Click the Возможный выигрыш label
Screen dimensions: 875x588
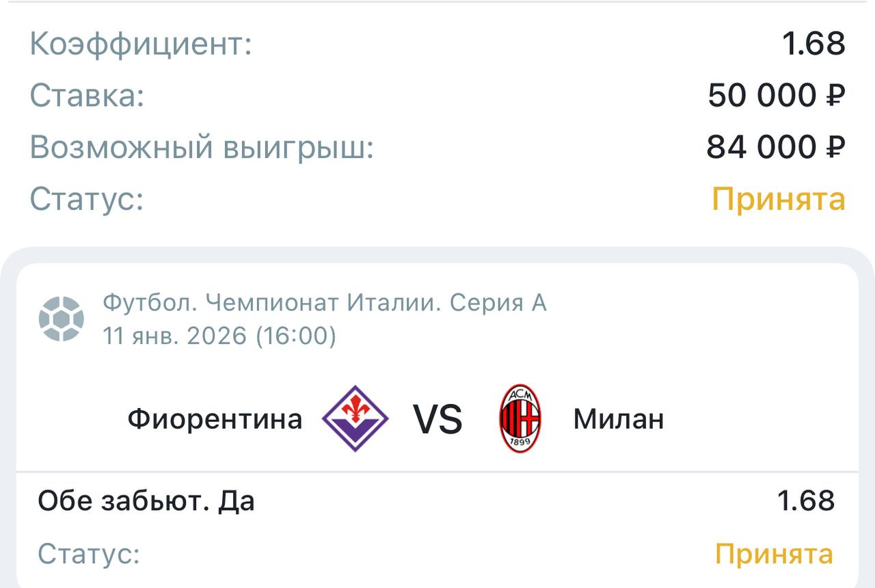[202, 147]
